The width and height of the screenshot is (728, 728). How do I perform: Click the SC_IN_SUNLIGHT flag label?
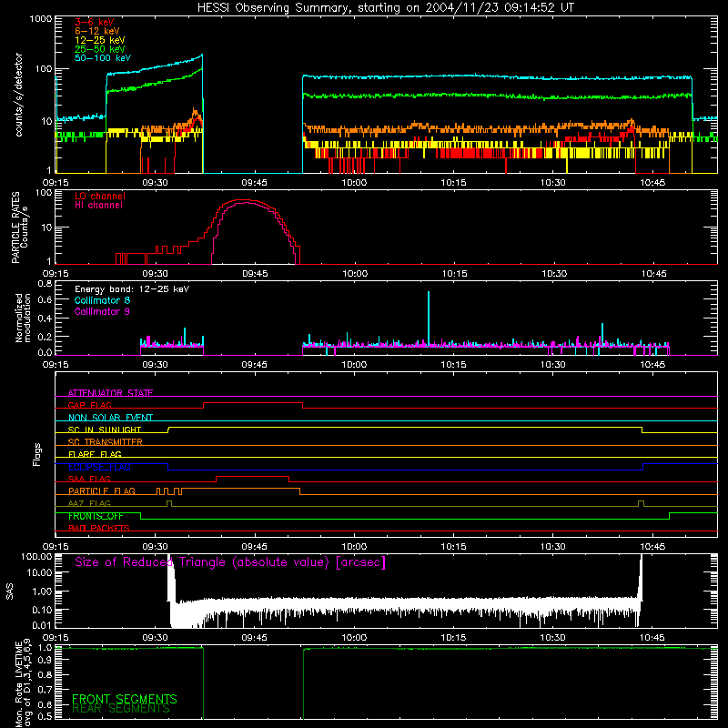105,430
